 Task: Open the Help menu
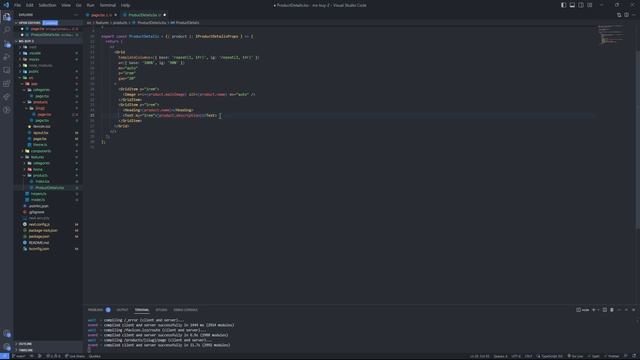click(x=125, y=5)
